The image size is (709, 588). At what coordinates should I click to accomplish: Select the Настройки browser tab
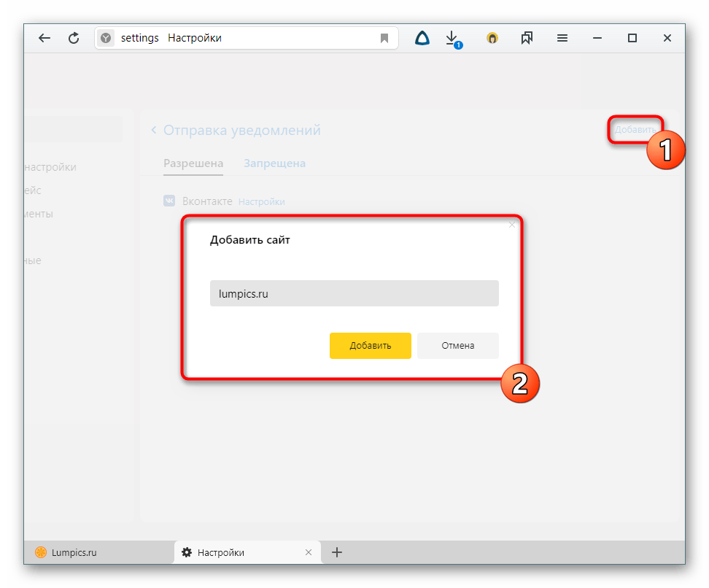tap(247, 552)
